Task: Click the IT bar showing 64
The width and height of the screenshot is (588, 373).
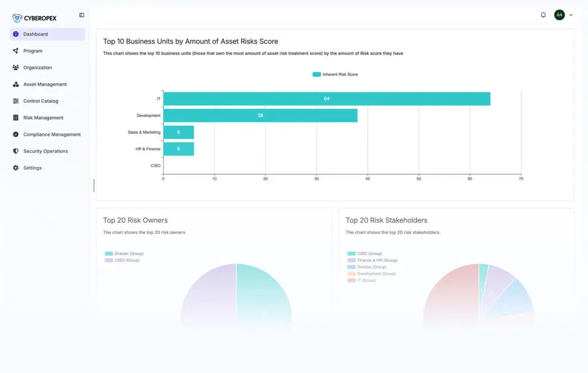Action: click(327, 99)
